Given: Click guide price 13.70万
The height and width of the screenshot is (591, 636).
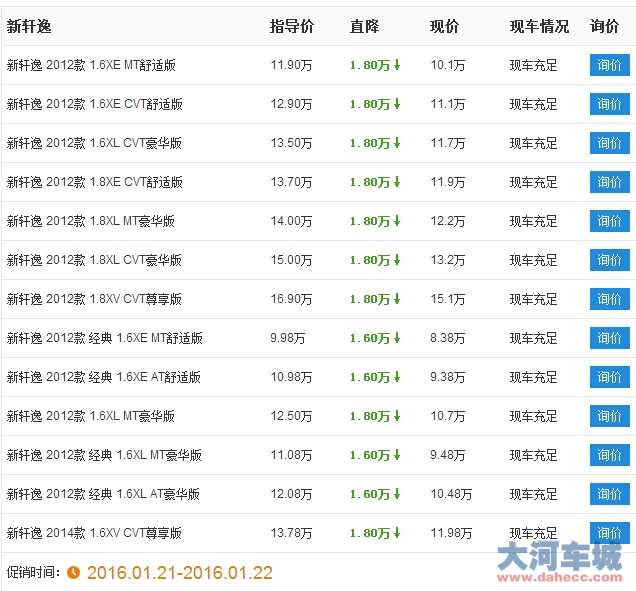Looking at the screenshot, I should tap(291, 182).
